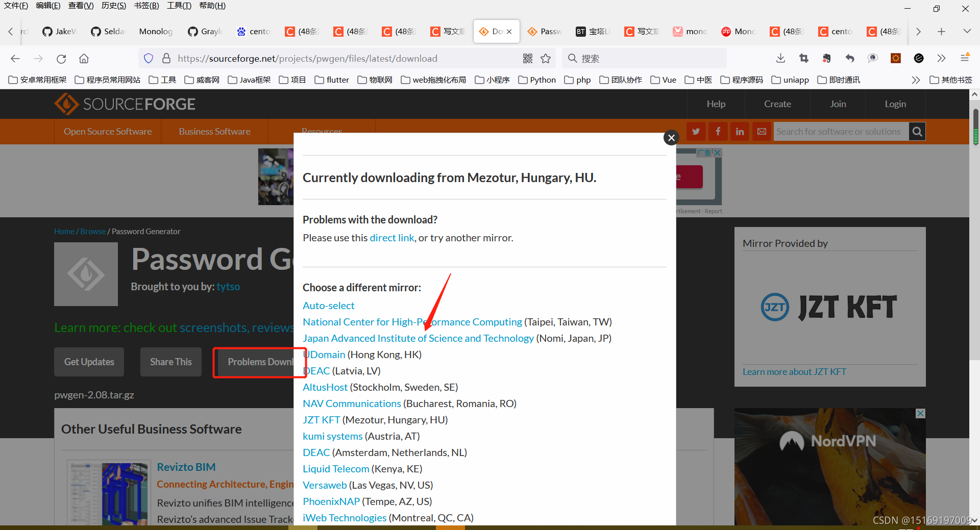Image resolution: width=980 pixels, height=530 pixels.
Task: Click the crop screenshot toolbar icon
Action: [x=804, y=59]
